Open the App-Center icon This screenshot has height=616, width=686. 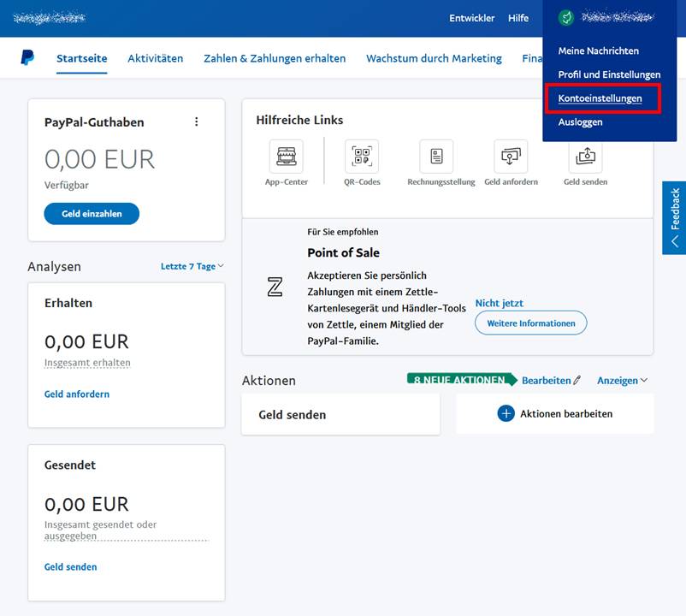click(x=287, y=157)
